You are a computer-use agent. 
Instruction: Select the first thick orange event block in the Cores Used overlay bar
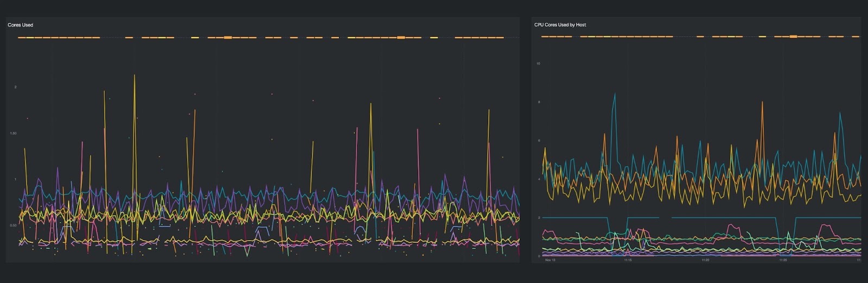pyautogui.click(x=228, y=37)
